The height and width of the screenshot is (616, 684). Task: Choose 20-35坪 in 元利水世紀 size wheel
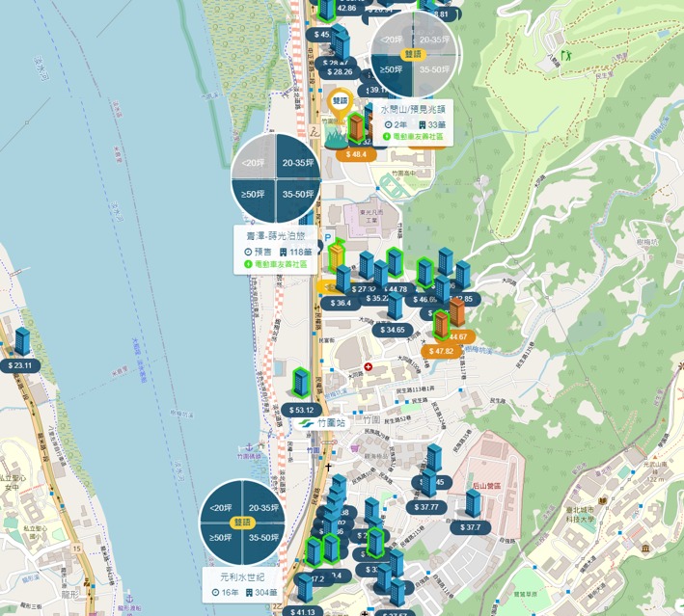tap(264, 508)
